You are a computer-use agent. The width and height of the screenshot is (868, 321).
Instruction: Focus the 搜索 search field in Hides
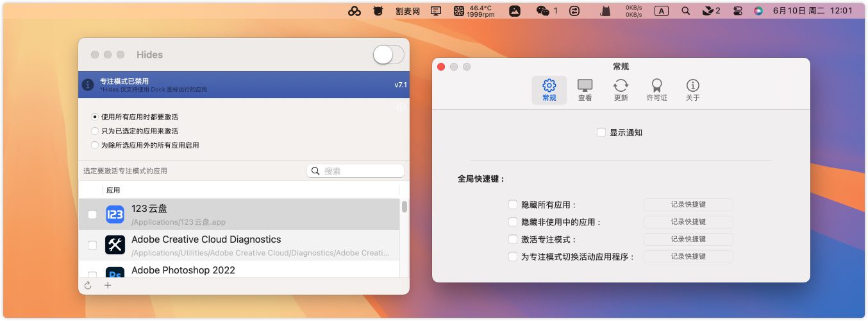pyautogui.click(x=355, y=171)
